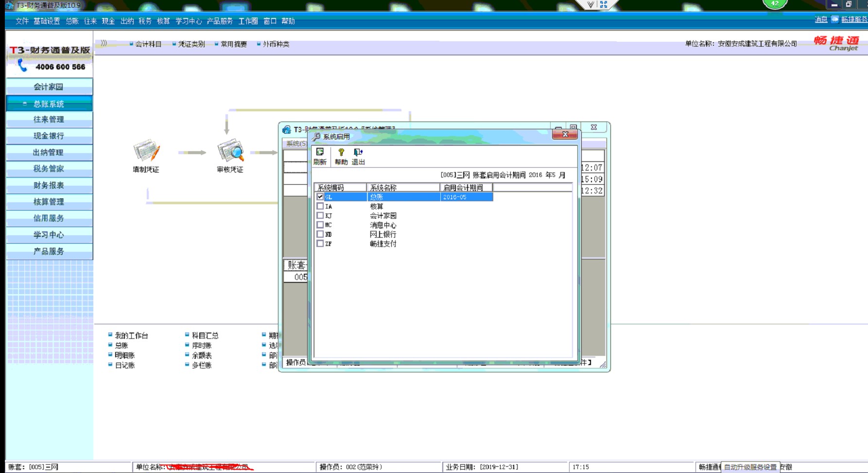
Task: Open the 总账 menu in the menu bar
Action: pos(72,21)
